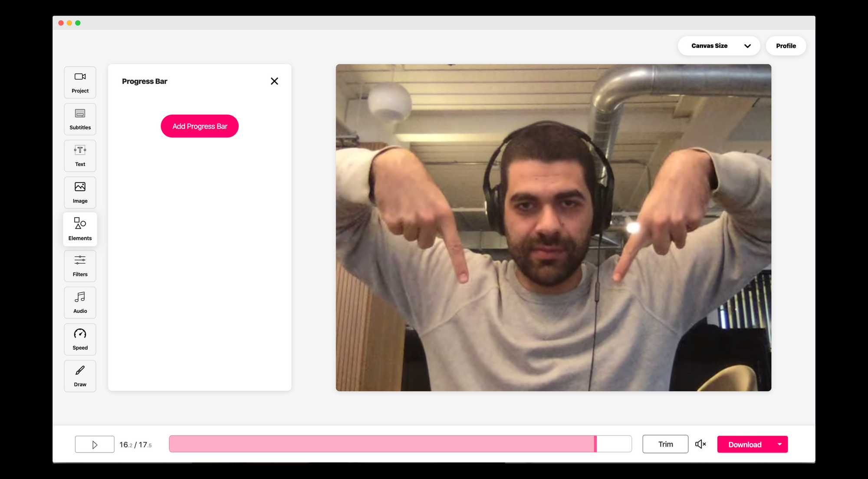Image resolution: width=868 pixels, height=479 pixels.
Task: Select the Draw tool
Action: point(80,376)
